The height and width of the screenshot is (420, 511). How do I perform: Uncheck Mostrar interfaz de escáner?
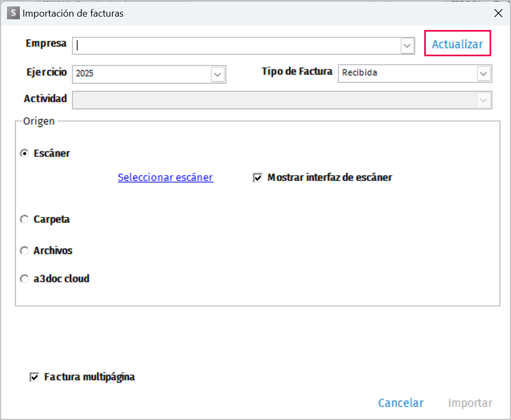point(257,178)
